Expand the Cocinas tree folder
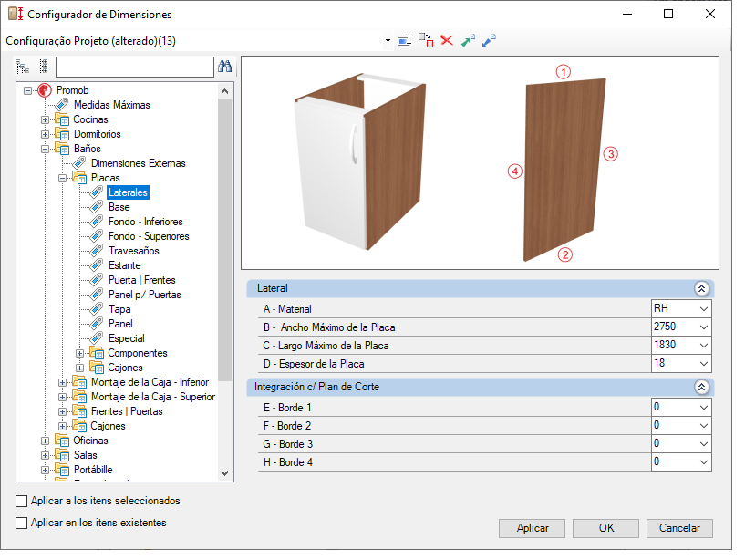This screenshot has width=745, height=560. (x=45, y=119)
